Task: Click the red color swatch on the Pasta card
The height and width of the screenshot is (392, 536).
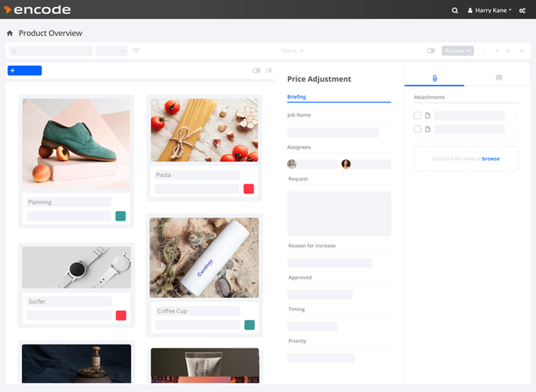Action: pos(249,188)
